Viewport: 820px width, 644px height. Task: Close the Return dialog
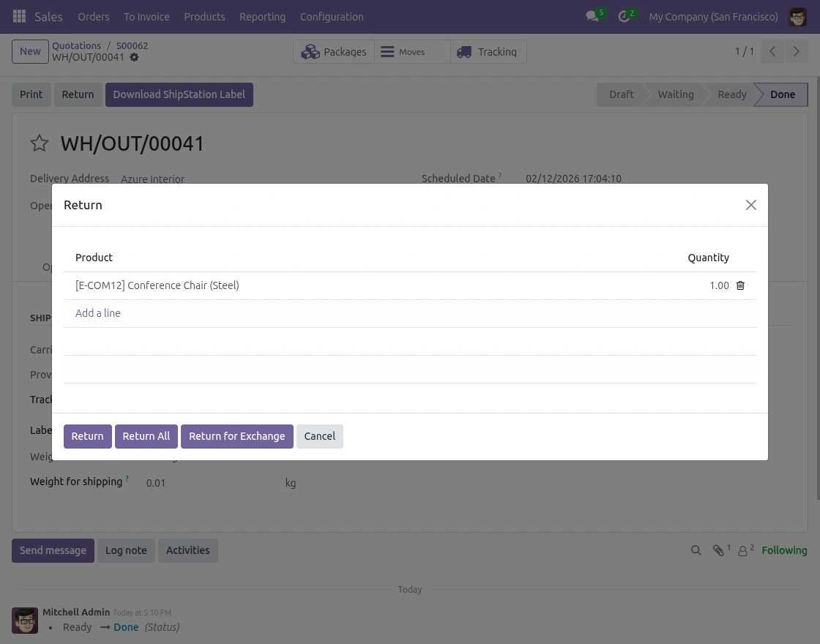tap(750, 205)
